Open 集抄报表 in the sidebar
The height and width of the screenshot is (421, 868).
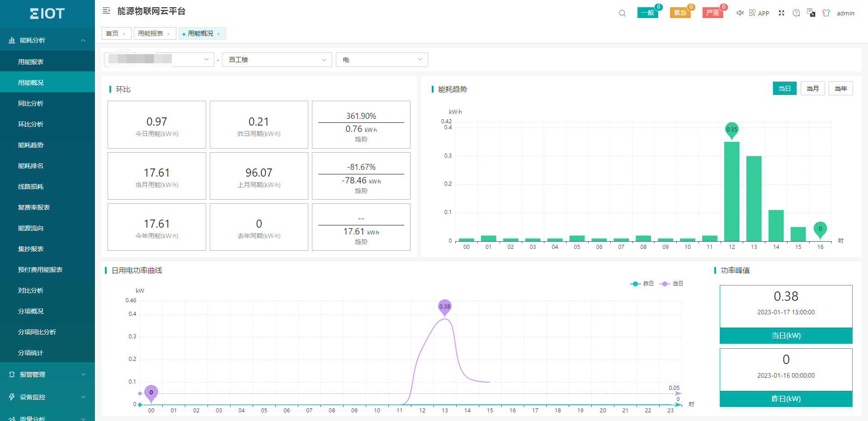click(x=47, y=249)
